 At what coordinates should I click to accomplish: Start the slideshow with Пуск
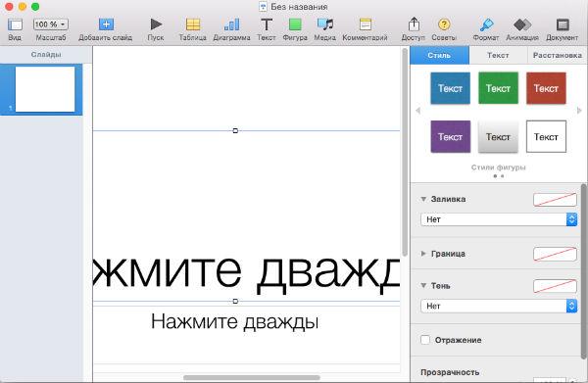(x=156, y=24)
